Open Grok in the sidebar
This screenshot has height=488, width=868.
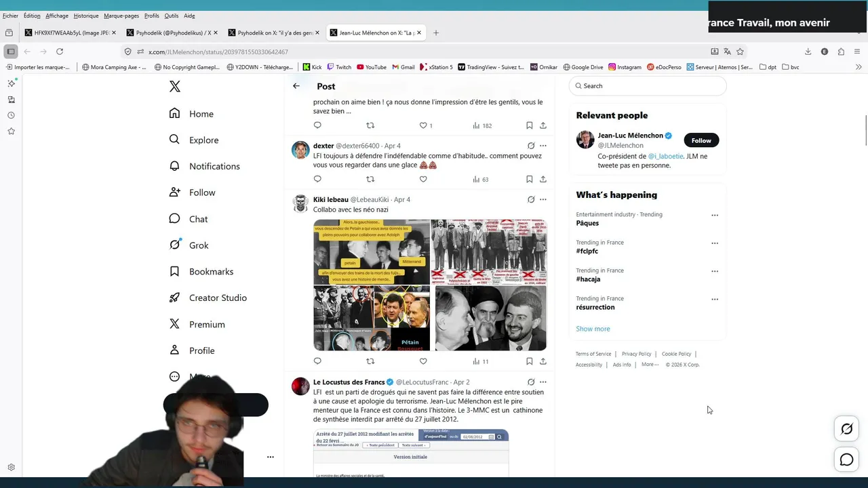coord(189,245)
